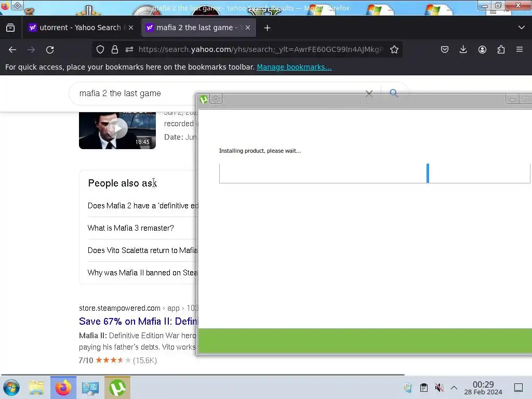
Task: Focus the Firefox URL address field
Action: [261, 49]
